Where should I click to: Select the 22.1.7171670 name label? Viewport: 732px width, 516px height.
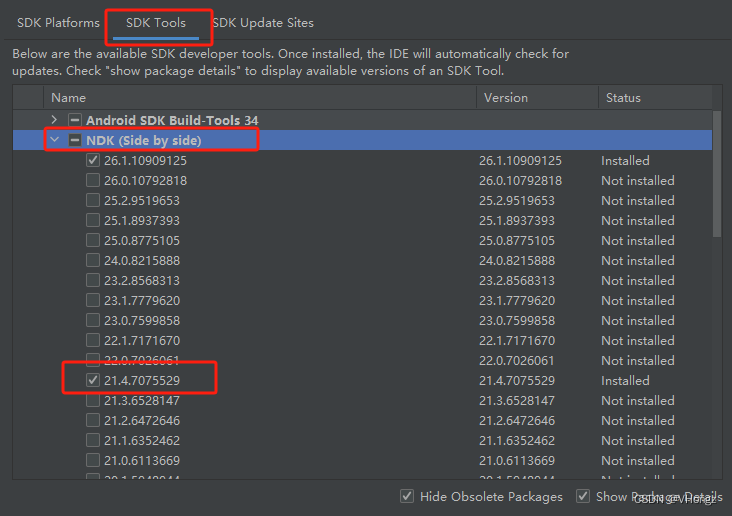[x=142, y=341]
